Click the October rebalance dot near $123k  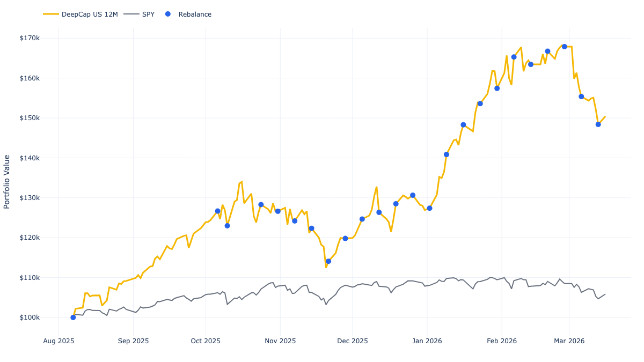(x=227, y=226)
